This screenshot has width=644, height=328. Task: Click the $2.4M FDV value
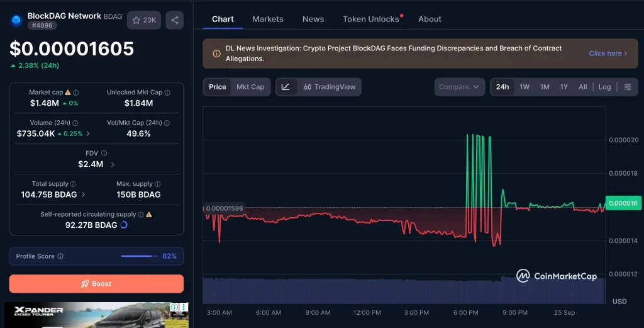(91, 164)
